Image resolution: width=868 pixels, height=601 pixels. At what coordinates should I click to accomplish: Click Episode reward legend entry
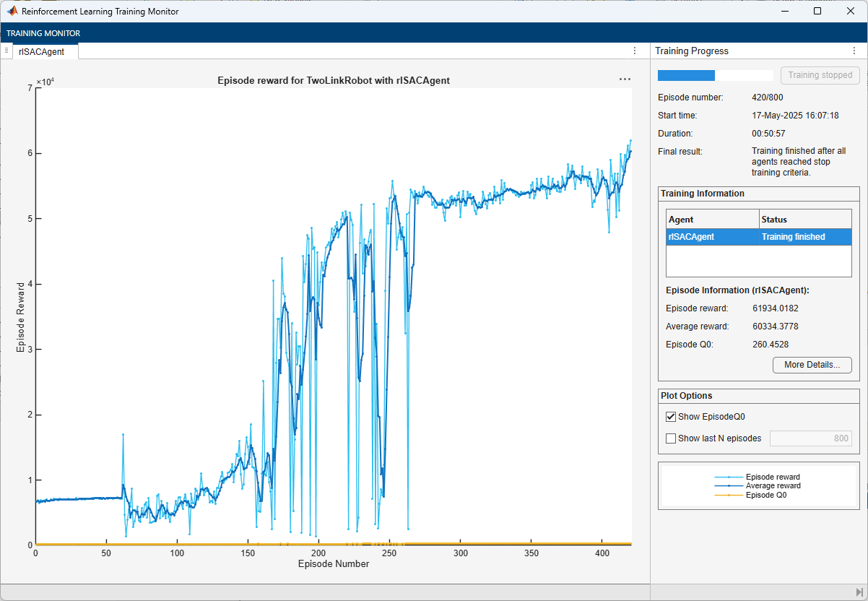(x=772, y=477)
